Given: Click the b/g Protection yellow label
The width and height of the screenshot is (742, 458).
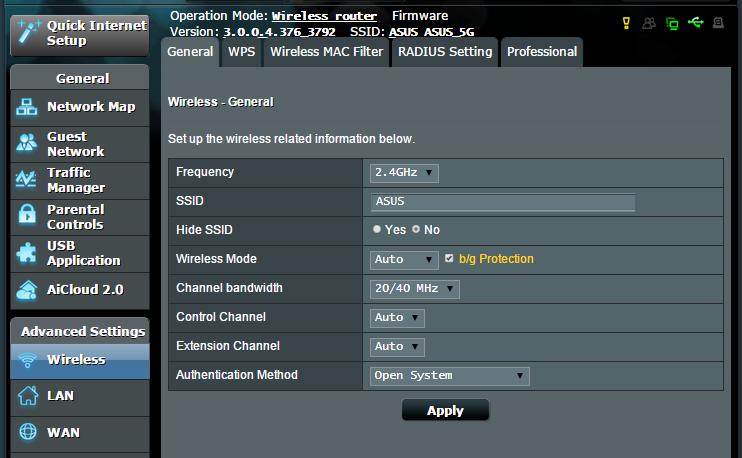Looking at the screenshot, I should [496, 259].
